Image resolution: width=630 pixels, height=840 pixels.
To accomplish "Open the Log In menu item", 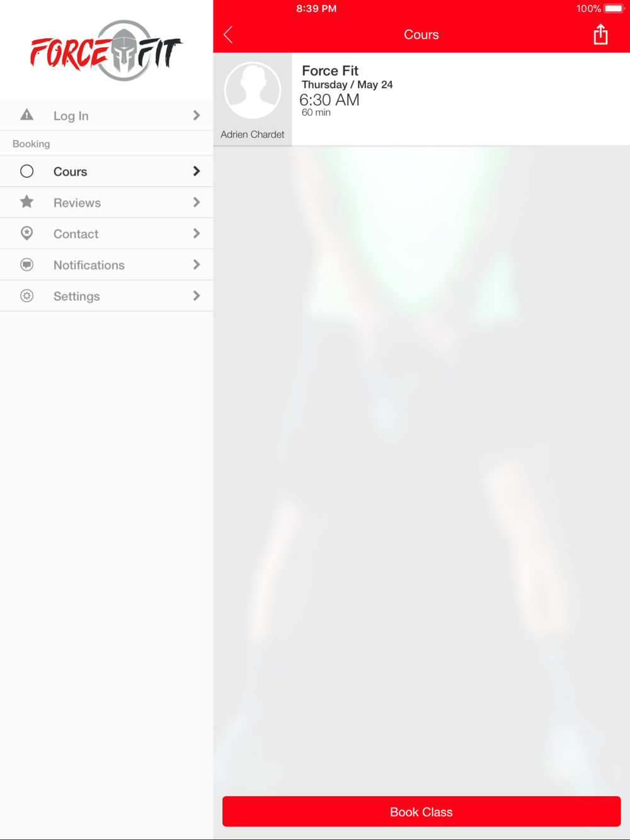I will [x=106, y=115].
